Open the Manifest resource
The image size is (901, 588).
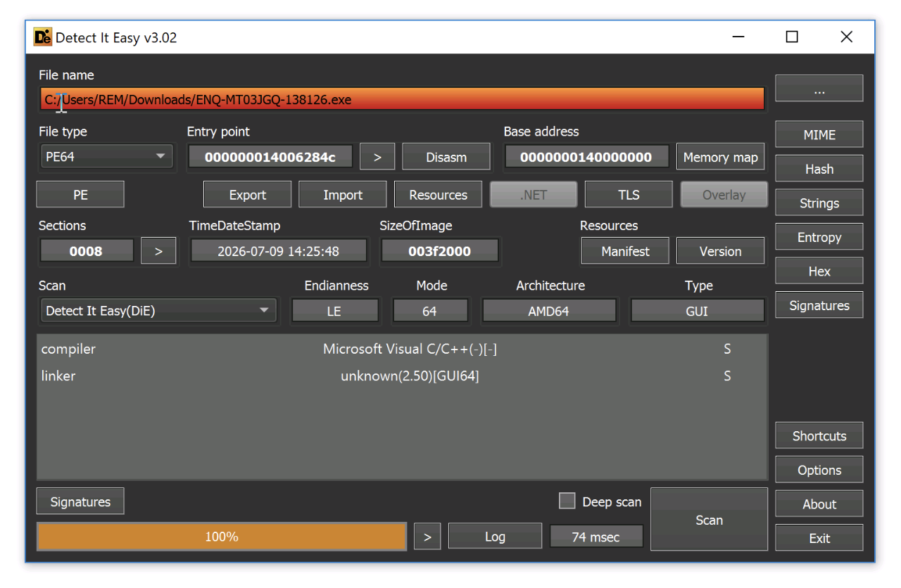point(625,251)
